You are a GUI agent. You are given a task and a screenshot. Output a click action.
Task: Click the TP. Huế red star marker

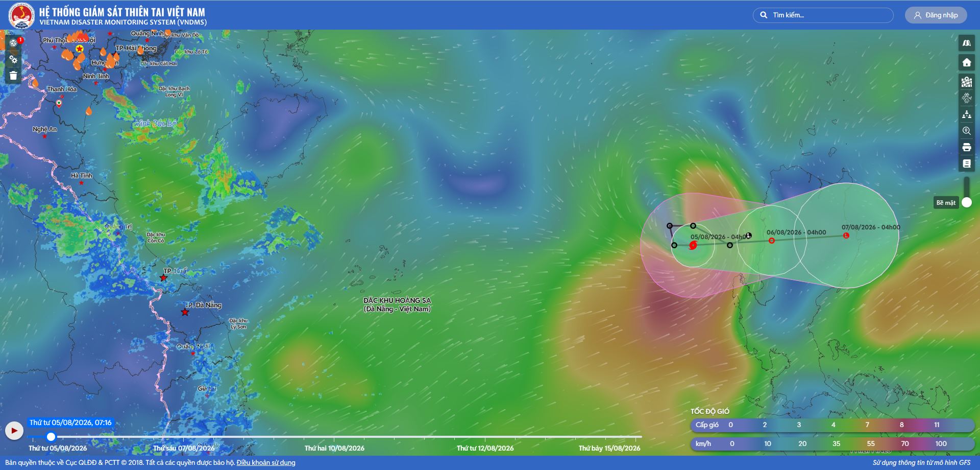click(x=163, y=278)
